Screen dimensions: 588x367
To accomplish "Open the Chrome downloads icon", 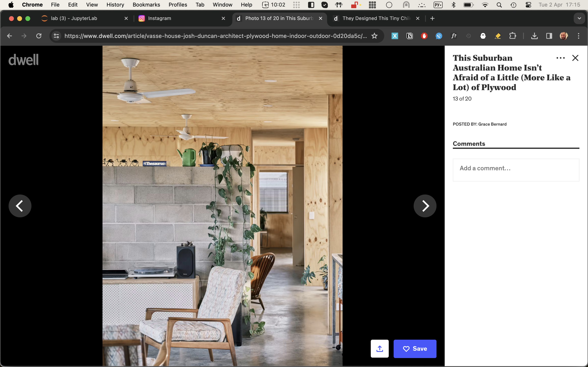I will tap(534, 36).
